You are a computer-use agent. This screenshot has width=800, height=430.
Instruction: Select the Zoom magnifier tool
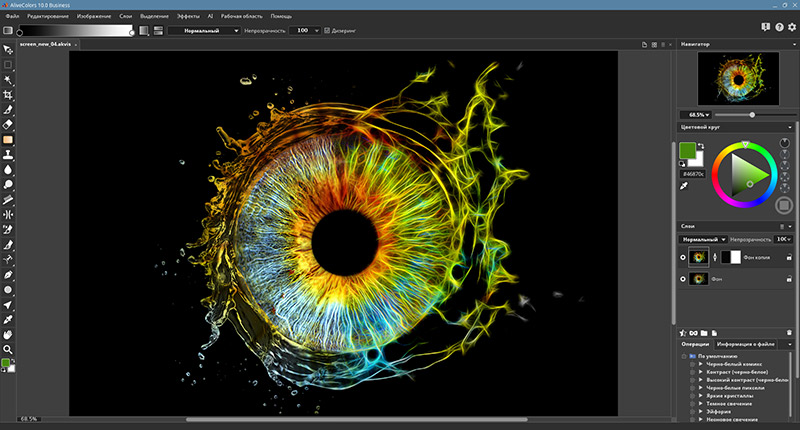click(x=8, y=348)
